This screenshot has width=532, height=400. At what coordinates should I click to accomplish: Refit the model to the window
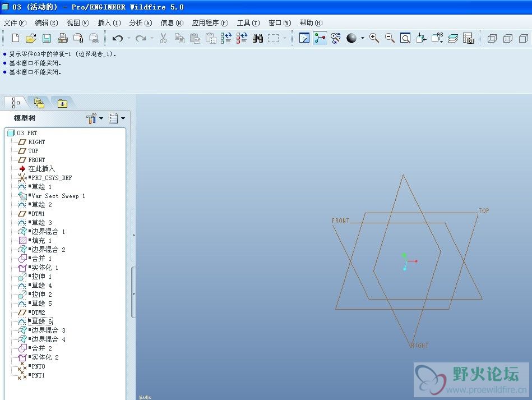point(405,38)
